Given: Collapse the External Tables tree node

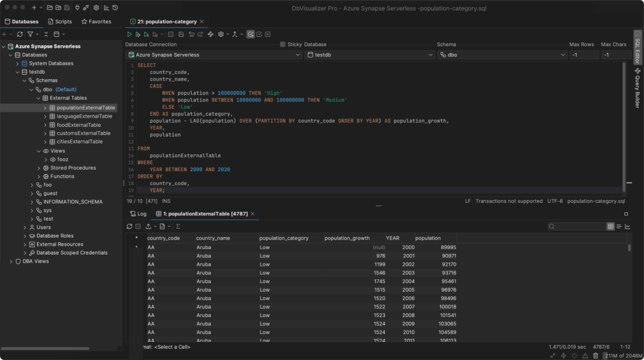Looking at the screenshot, I should [x=38, y=98].
